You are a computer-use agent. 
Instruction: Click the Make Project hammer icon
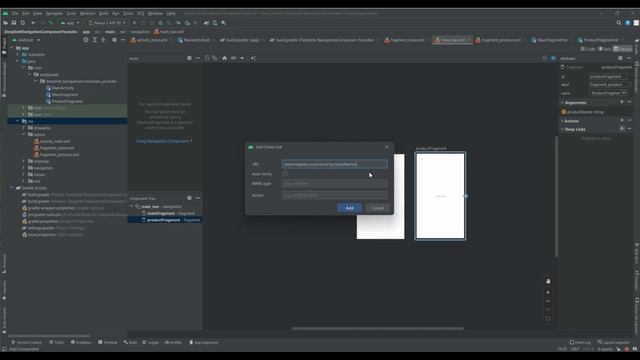51,23
